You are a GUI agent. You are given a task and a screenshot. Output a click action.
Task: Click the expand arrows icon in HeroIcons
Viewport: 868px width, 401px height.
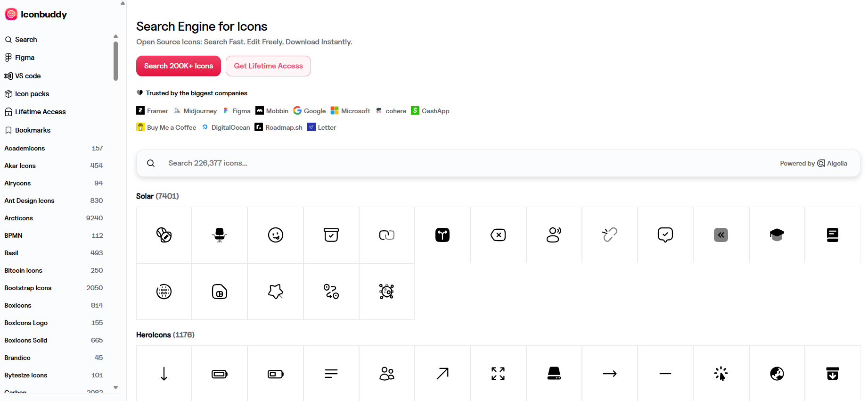[498, 374]
